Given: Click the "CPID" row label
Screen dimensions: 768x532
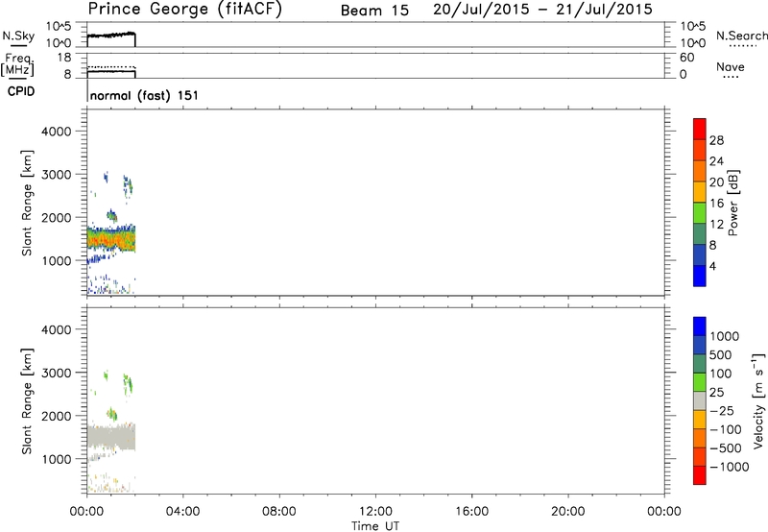Looking at the screenshot, I should coord(21,91).
